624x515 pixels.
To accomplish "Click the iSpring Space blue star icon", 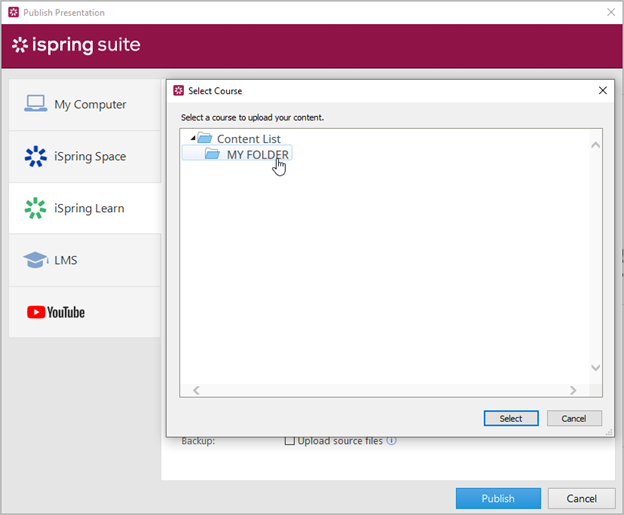I will pos(35,156).
